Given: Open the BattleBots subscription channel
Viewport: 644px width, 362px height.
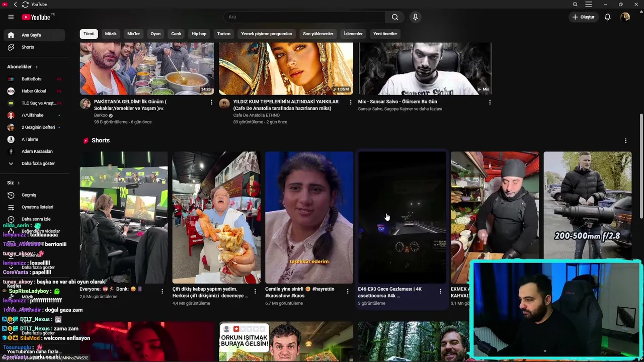Looking at the screenshot, I should point(31,79).
